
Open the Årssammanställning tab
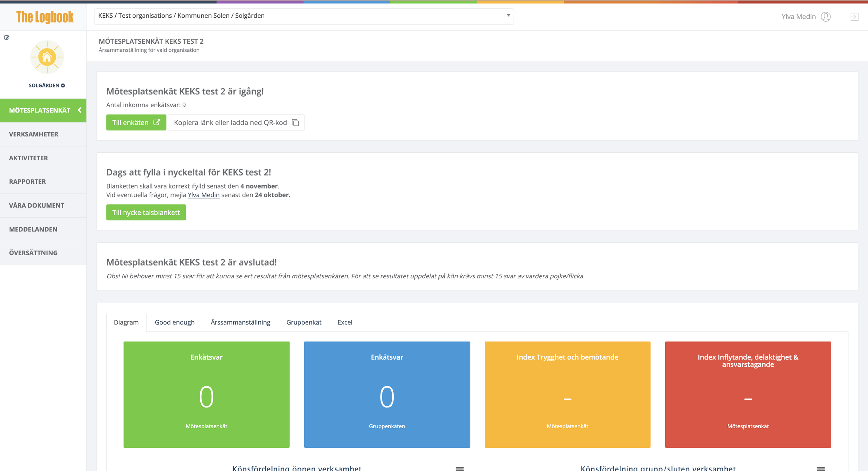click(x=240, y=322)
